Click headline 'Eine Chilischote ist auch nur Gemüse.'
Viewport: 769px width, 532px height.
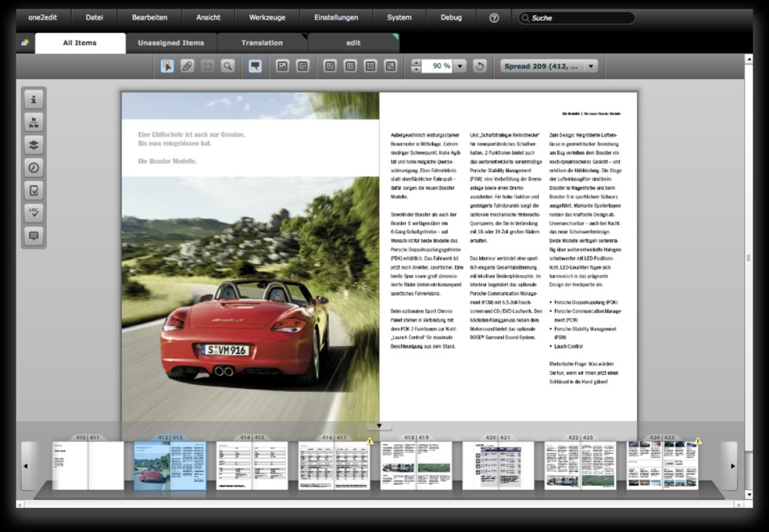(191, 135)
